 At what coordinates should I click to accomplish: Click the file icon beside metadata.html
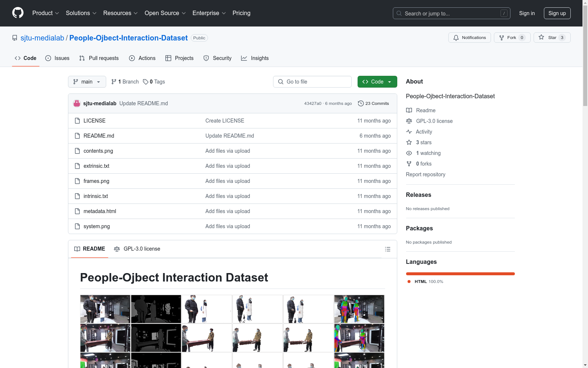coord(77,211)
